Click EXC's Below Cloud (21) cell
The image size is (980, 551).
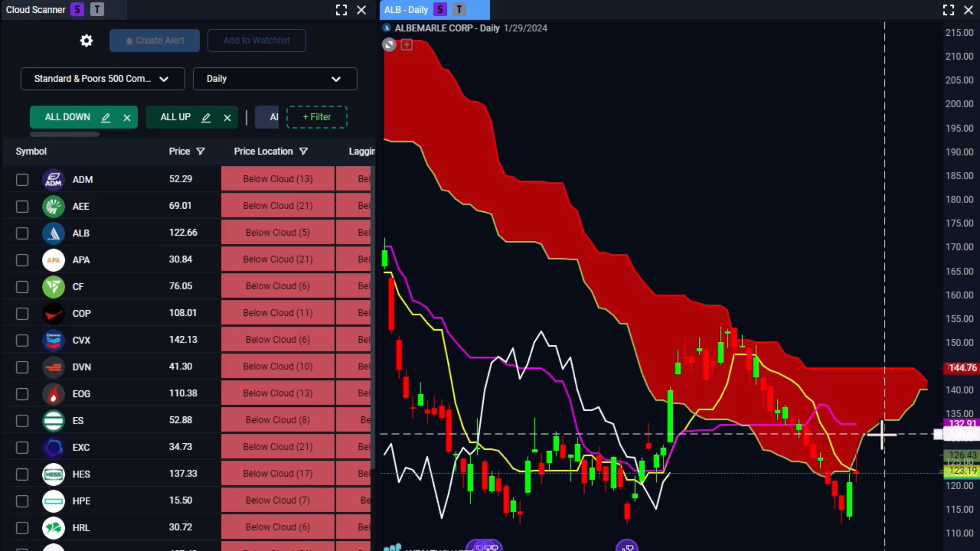(278, 447)
